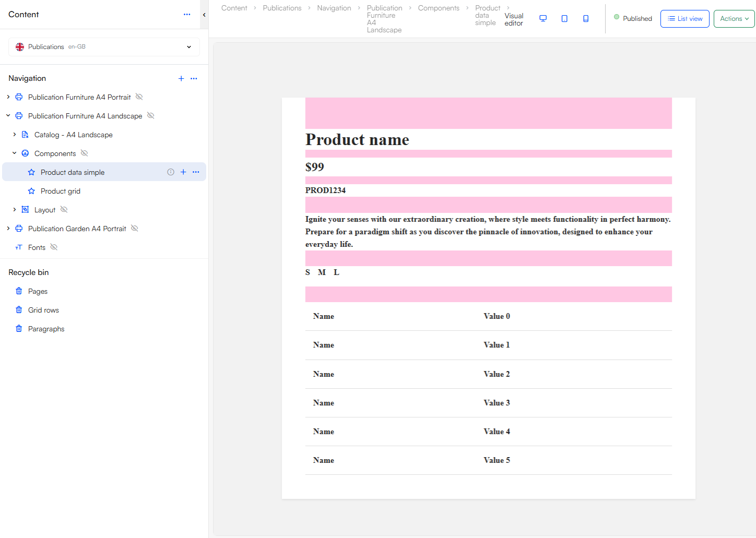This screenshot has width=756, height=538.
Task: Open info icon on Product data simple
Action: [x=171, y=172]
